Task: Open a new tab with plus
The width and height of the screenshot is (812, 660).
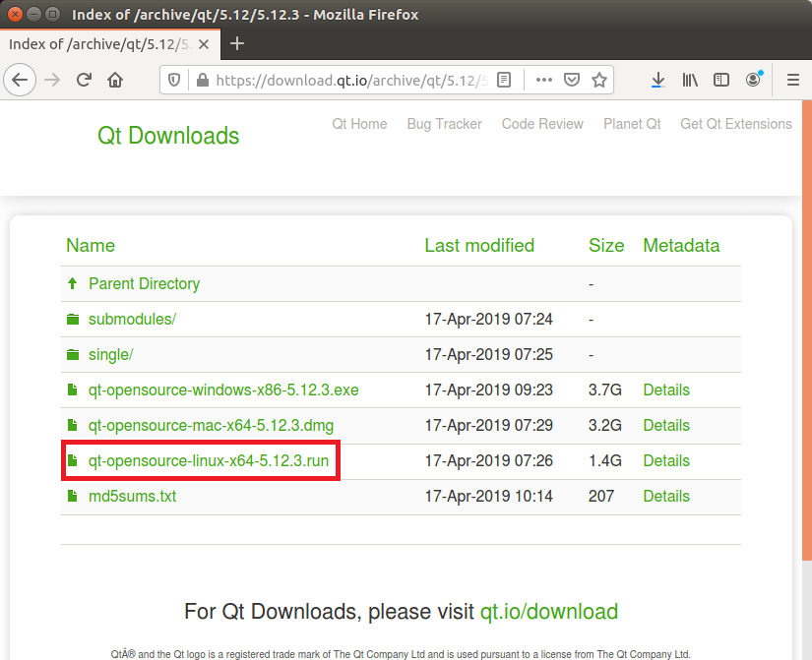Action: tap(236, 43)
